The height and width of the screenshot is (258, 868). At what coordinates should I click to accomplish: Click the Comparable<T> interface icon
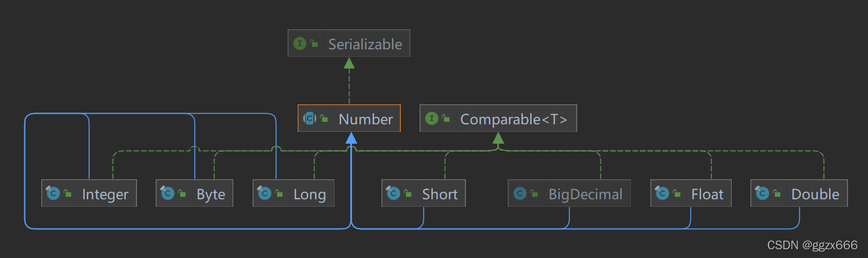[x=431, y=118]
